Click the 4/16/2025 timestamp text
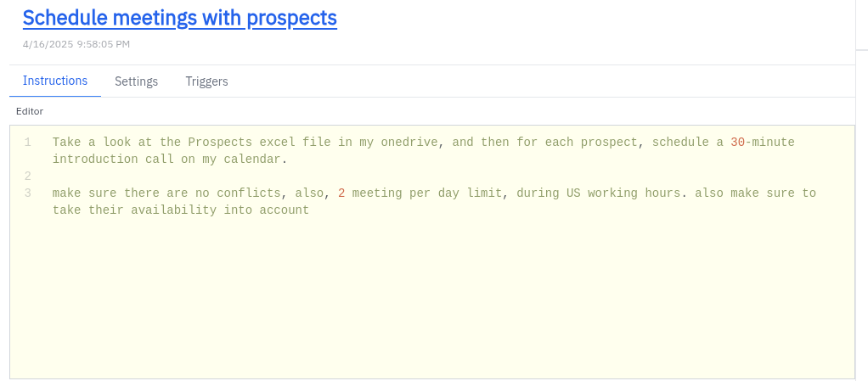The width and height of the screenshot is (868, 381). 76,44
